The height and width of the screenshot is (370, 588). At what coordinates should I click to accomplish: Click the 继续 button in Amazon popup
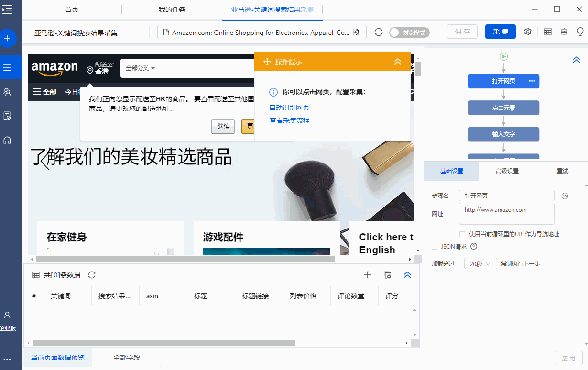click(x=223, y=127)
